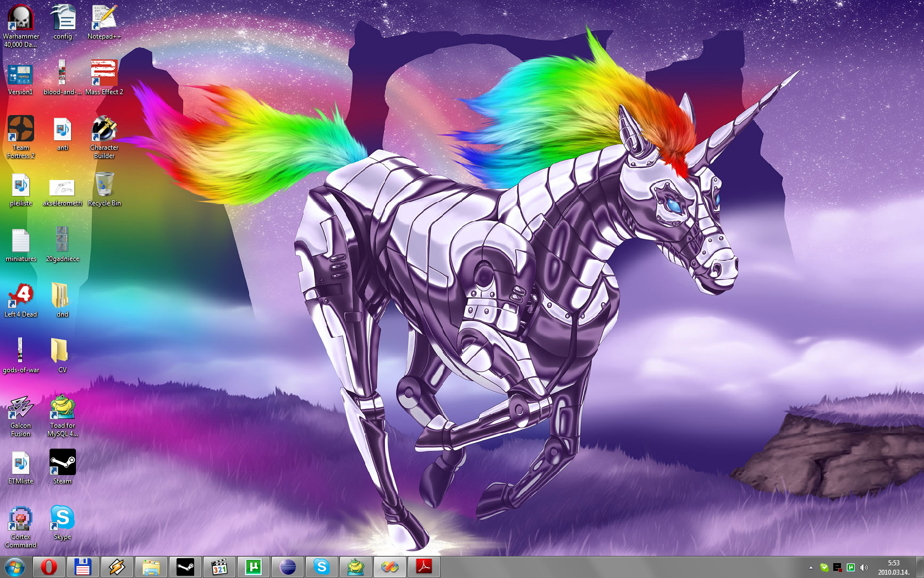
Task: Click the Show desktop button
Action: tap(920, 567)
